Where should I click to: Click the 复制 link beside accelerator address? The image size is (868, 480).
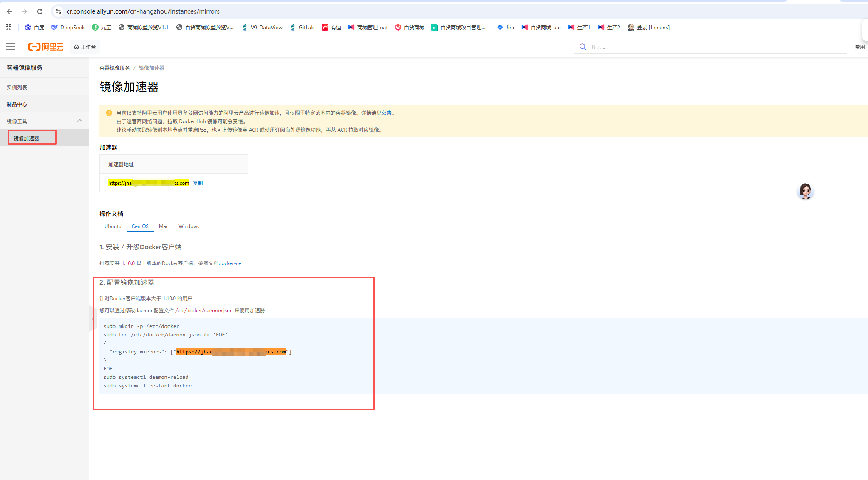198,183
